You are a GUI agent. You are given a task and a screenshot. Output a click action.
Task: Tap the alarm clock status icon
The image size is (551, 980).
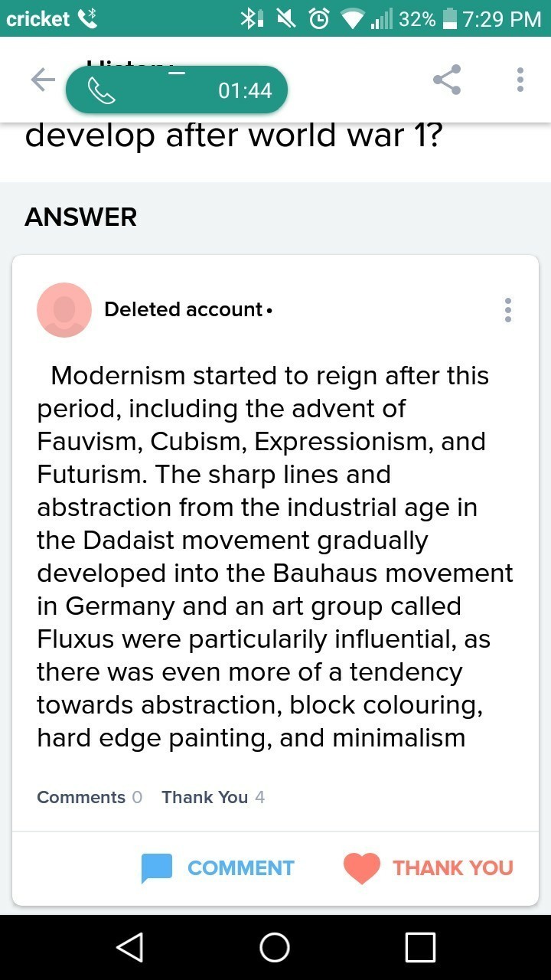pyautogui.click(x=319, y=18)
